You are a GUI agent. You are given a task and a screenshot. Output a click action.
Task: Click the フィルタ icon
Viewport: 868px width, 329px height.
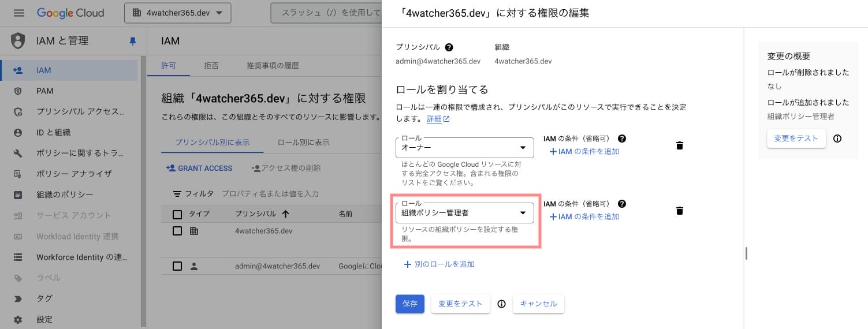178,194
